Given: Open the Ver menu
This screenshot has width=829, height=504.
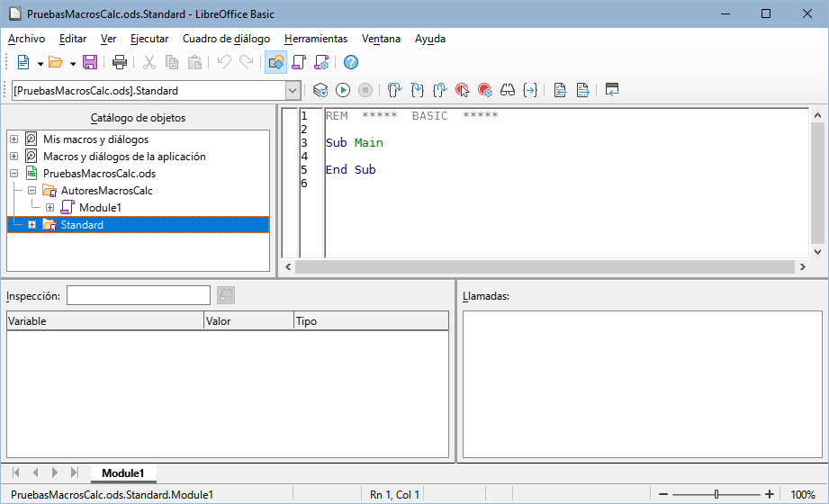Looking at the screenshot, I should [108, 39].
